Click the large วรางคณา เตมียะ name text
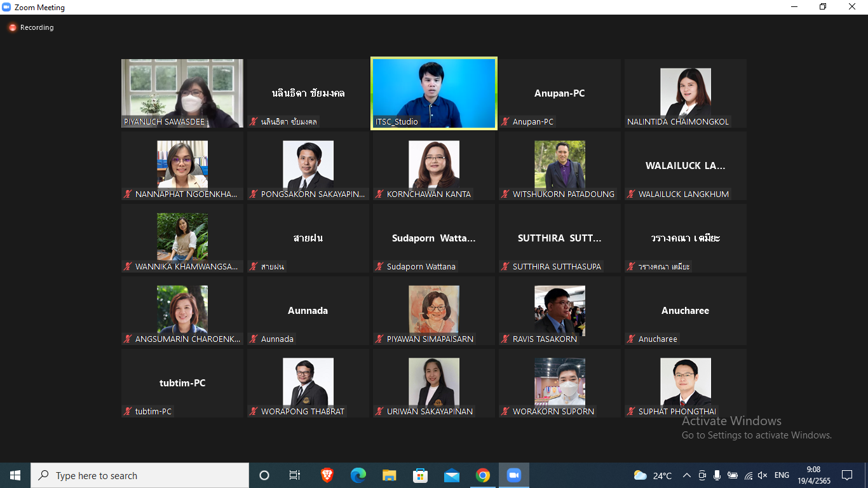This screenshot has height=488, width=868. point(686,238)
